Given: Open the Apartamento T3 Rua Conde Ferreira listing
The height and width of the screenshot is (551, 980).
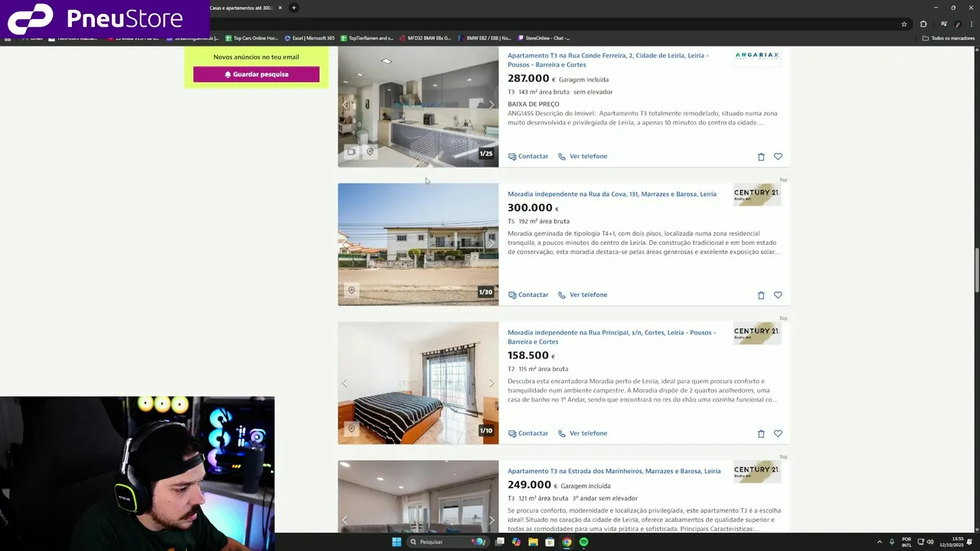Looking at the screenshot, I should (608, 60).
